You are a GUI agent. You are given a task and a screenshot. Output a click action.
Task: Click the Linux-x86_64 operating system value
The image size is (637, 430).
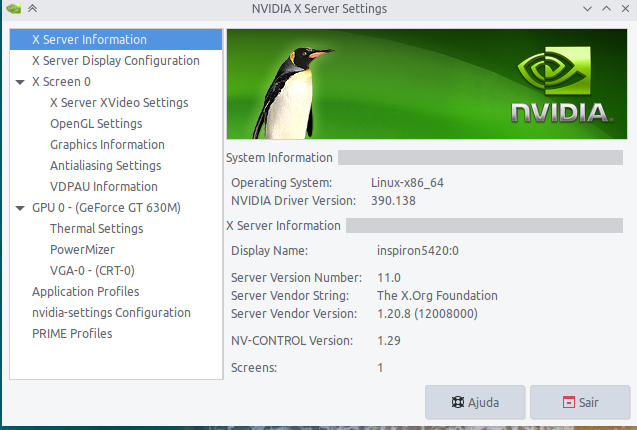[x=407, y=183]
